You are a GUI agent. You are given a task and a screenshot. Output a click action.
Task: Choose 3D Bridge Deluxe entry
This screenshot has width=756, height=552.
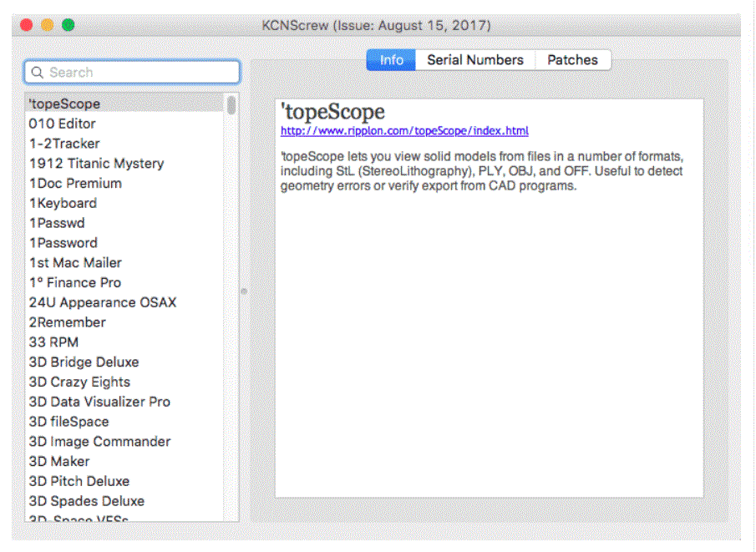(124, 362)
